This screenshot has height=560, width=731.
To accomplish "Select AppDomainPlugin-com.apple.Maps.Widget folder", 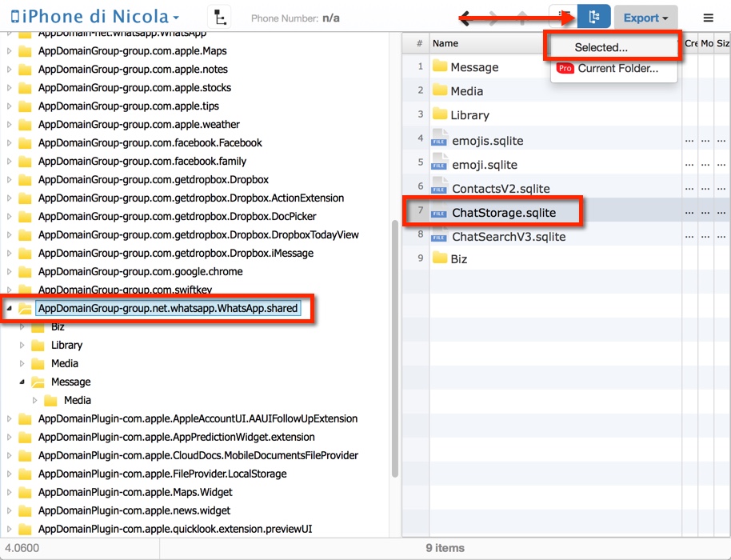I will (x=135, y=492).
